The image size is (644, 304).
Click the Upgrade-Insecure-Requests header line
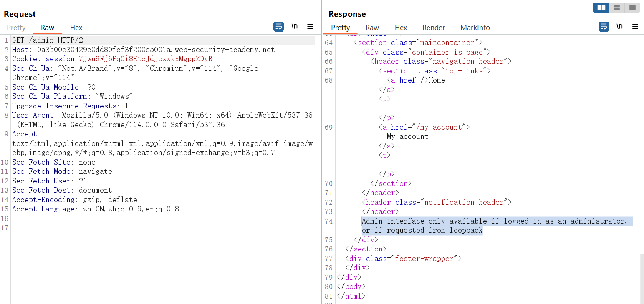[x=70, y=106]
